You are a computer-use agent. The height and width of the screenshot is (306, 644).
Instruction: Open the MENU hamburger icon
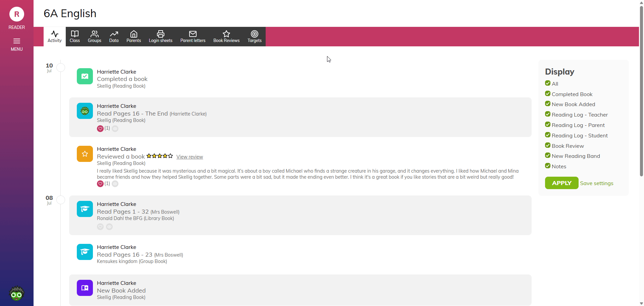coord(17,41)
